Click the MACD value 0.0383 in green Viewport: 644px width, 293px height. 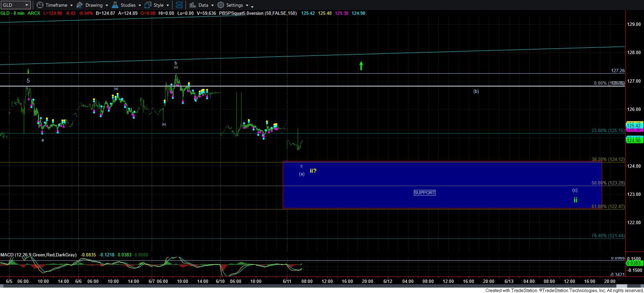click(124, 255)
